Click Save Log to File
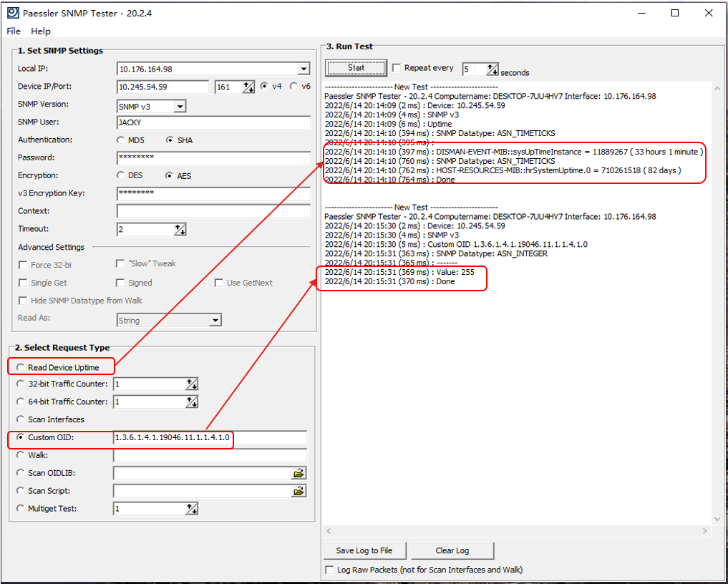The width and height of the screenshot is (728, 584). pyautogui.click(x=364, y=550)
